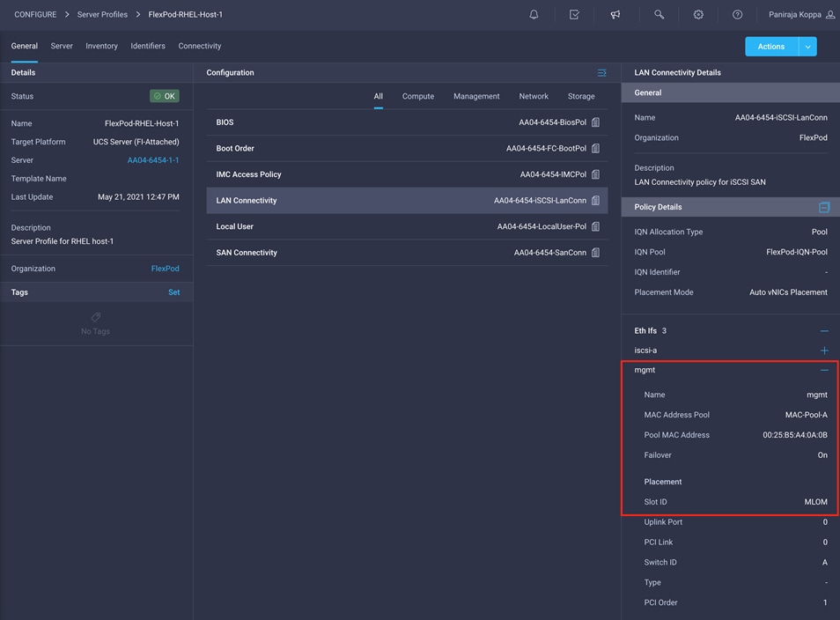Image resolution: width=840 pixels, height=620 pixels.
Task: Switch to the Server tab
Action: 62,46
